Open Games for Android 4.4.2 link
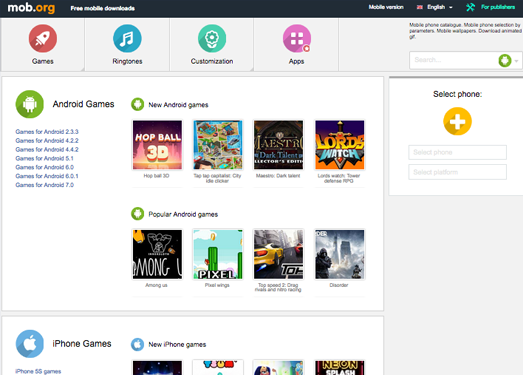This screenshot has width=523, height=375. pos(47,149)
